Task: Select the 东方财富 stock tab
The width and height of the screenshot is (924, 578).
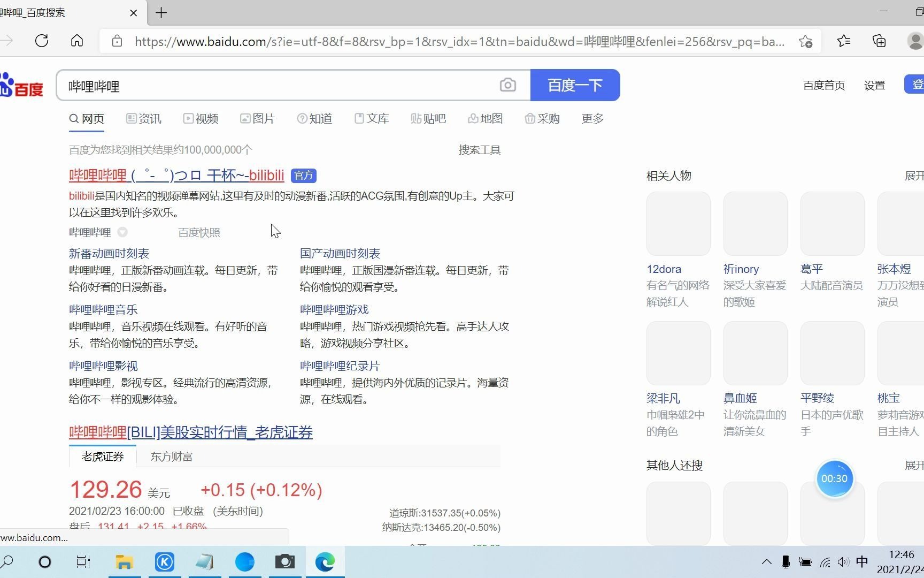Action: point(171,457)
